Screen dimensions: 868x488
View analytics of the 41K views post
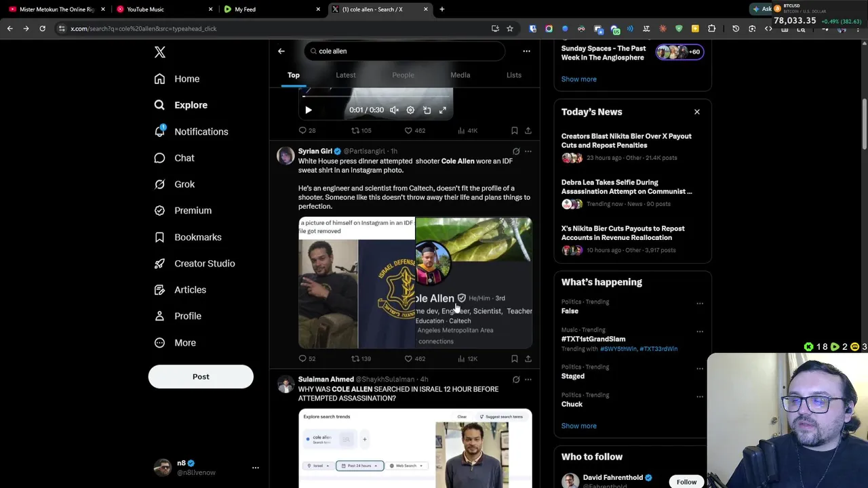coord(468,130)
